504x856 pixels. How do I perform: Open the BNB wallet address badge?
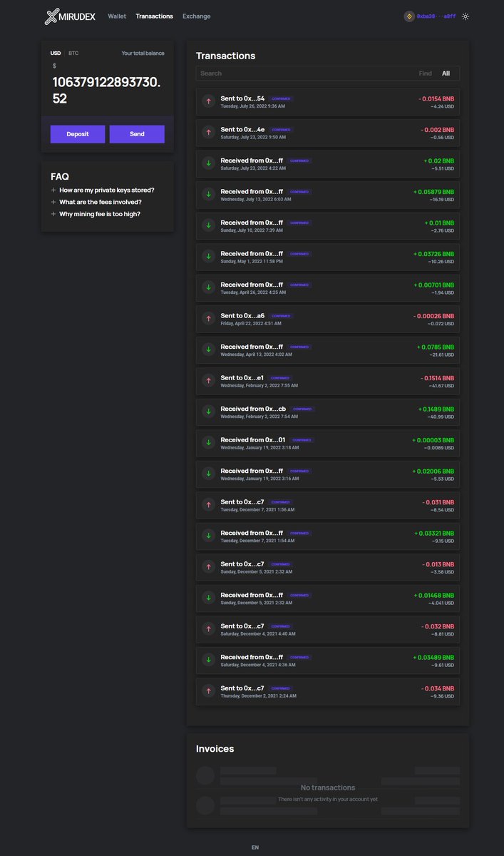pyautogui.click(x=430, y=16)
